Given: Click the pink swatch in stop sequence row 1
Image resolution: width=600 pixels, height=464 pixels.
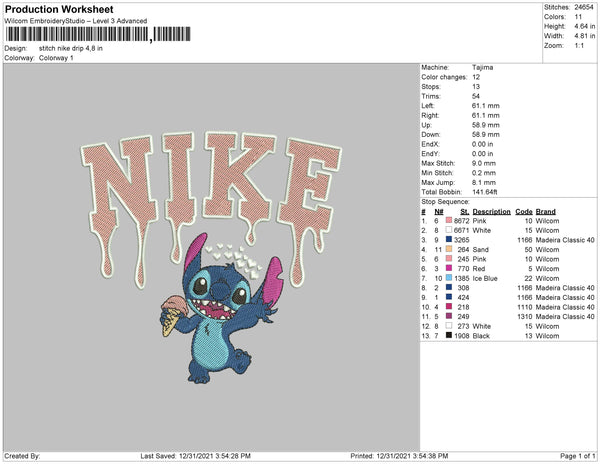Looking at the screenshot, I should (x=449, y=221).
